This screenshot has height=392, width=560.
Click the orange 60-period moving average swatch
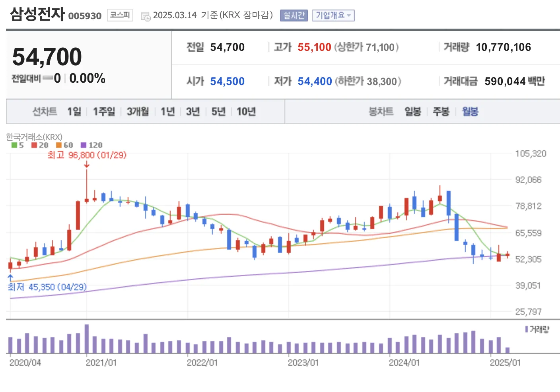click(x=59, y=145)
